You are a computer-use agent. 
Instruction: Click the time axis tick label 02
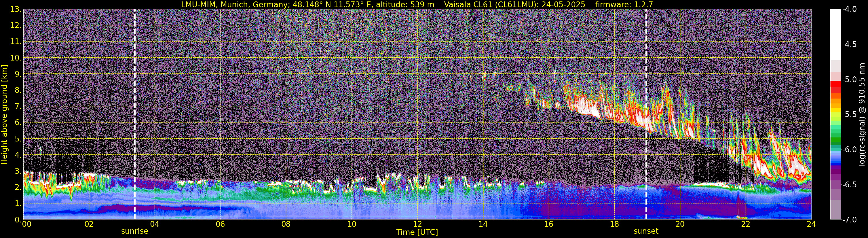click(89, 224)
